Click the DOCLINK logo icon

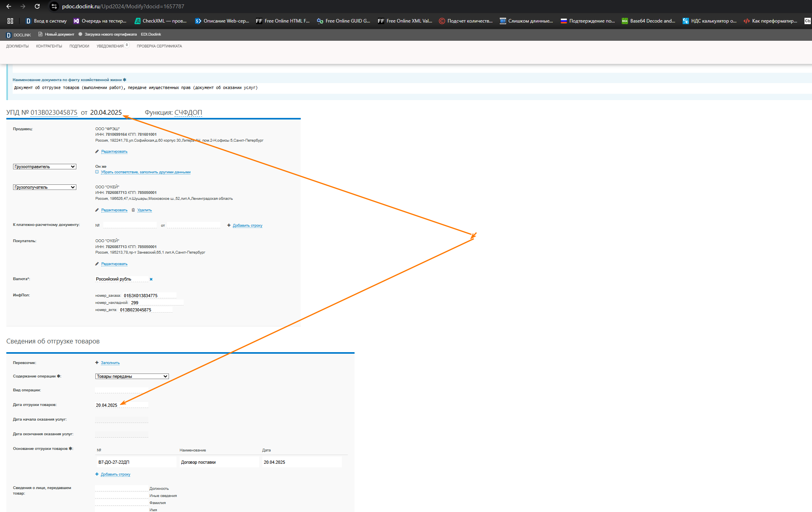[9, 35]
